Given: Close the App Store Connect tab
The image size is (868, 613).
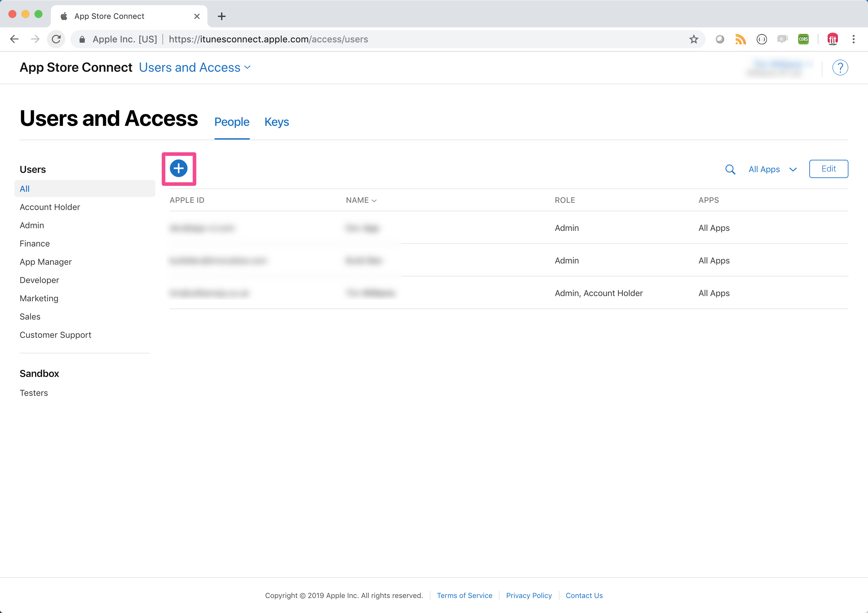Looking at the screenshot, I should click(197, 16).
